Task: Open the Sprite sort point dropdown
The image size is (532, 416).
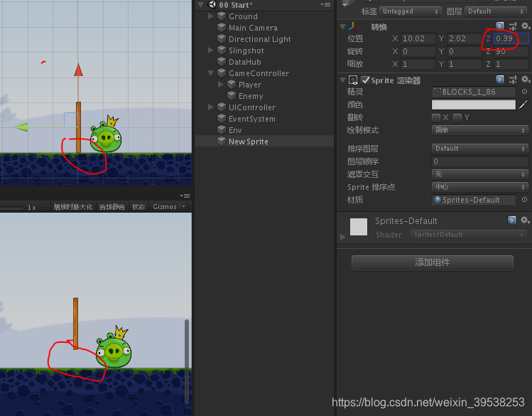Action: 479,187
